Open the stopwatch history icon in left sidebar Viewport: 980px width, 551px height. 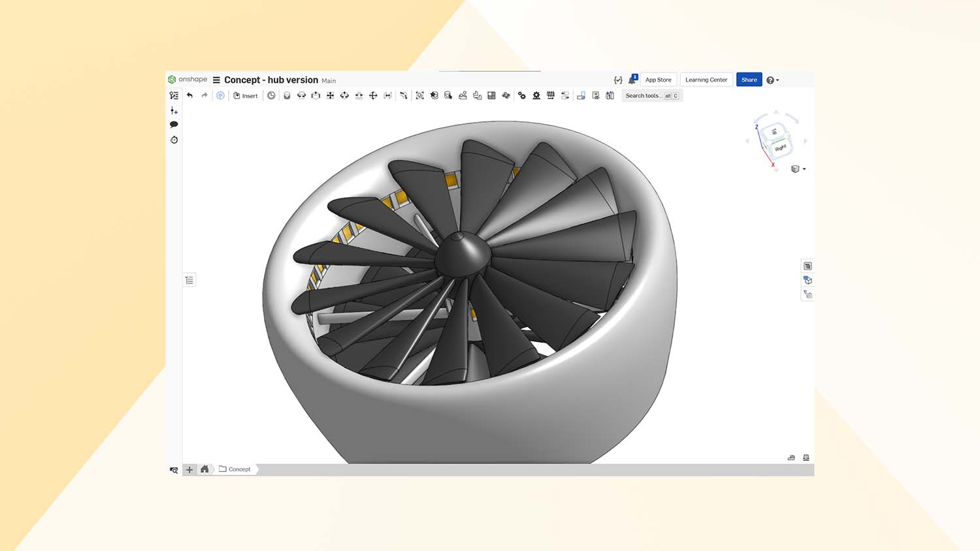tap(174, 140)
